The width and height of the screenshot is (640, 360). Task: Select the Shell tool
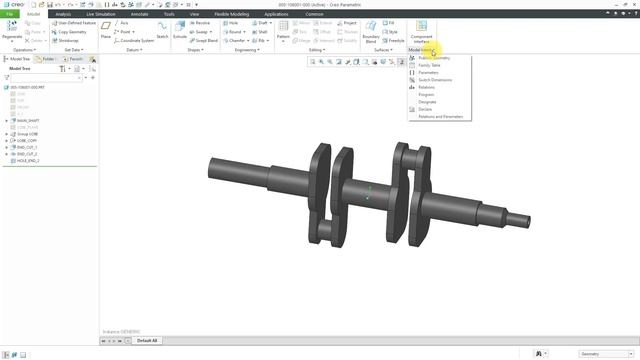click(x=260, y=32)
